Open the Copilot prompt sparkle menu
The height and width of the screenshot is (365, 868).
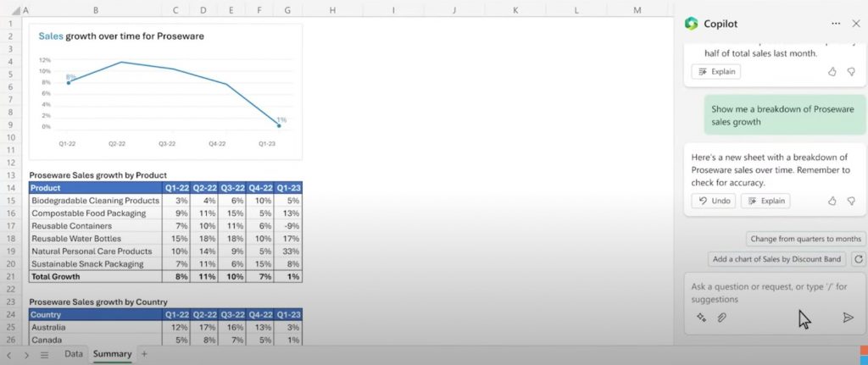[701, 318]
